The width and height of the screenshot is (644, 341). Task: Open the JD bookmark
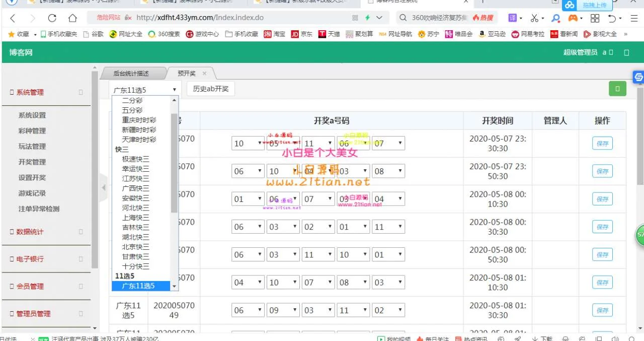click(295, 34)
